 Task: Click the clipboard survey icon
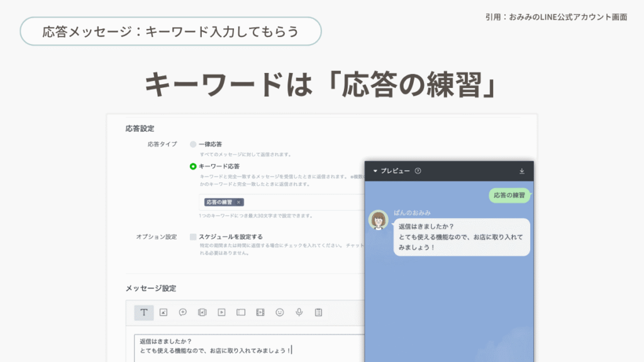[318, 312]
